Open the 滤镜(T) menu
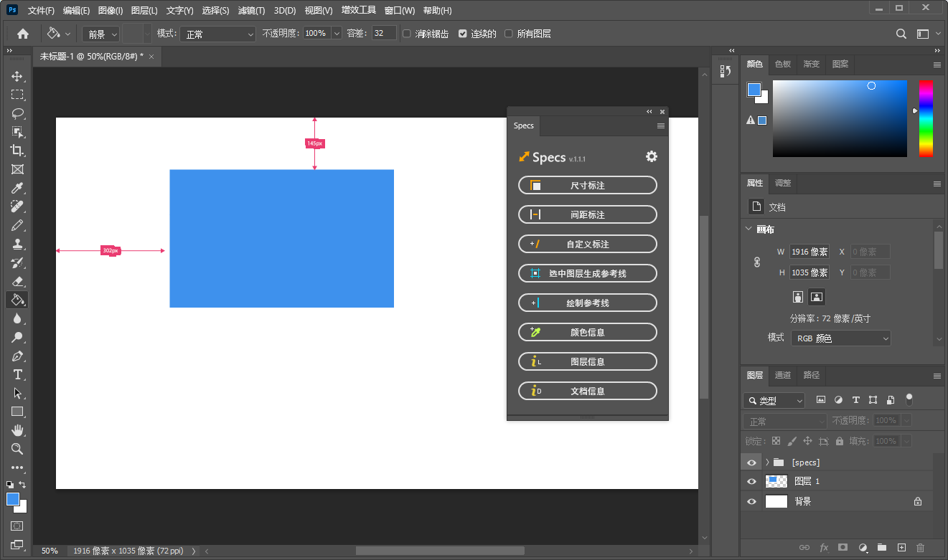Image resolution: width=948 pixels, height=560 pixels. [x=251, y=11]
